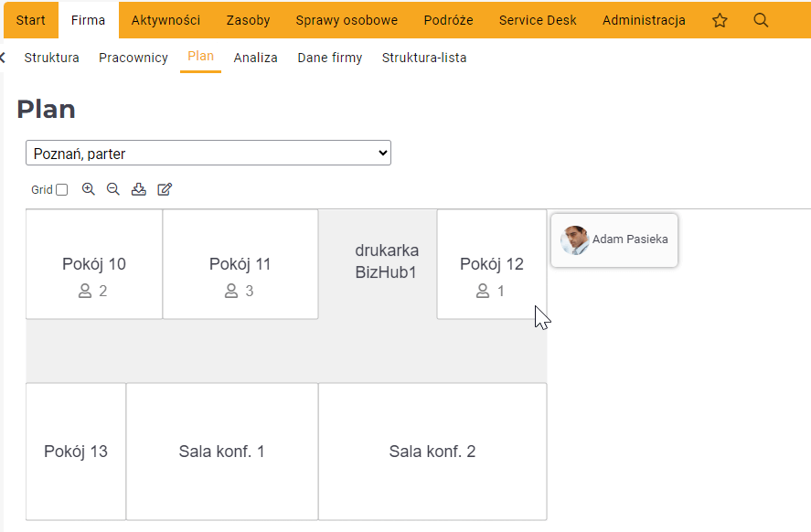Open the Poznań, parter location dropdown

pyautogui.click(x=208, y=153)
